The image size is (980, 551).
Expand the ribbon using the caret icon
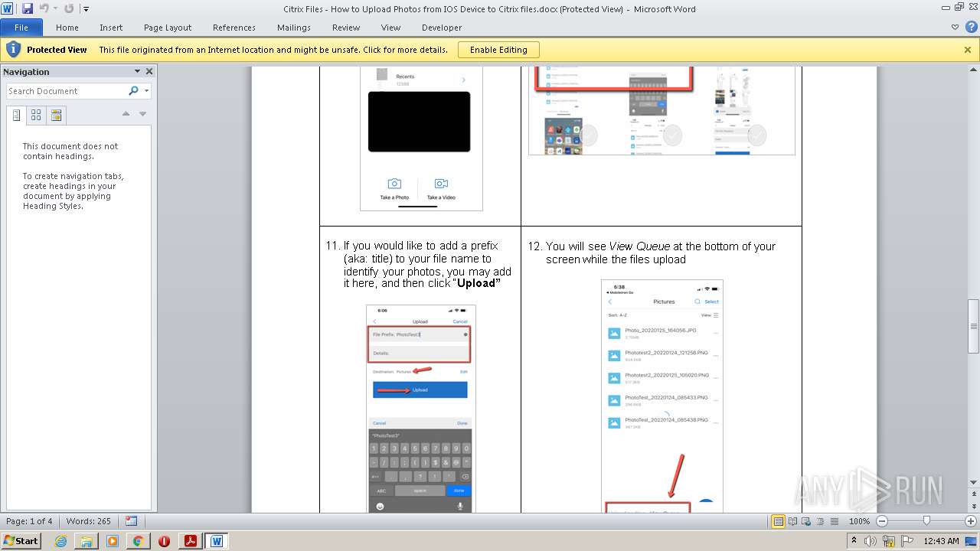(955, 27)
